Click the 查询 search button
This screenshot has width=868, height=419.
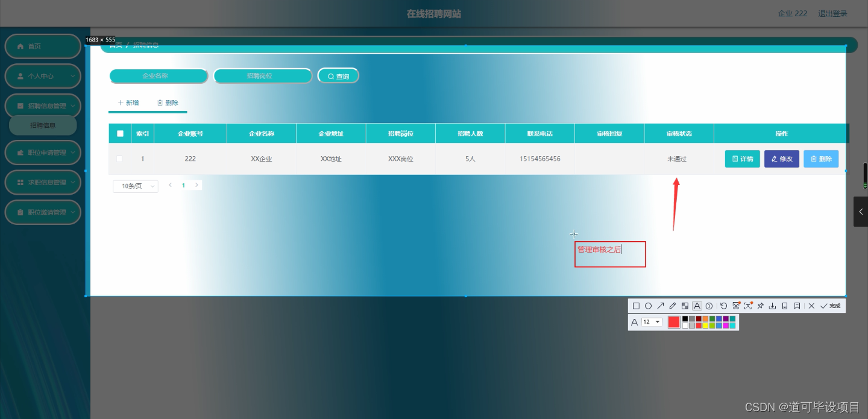(x=338, y=75)
